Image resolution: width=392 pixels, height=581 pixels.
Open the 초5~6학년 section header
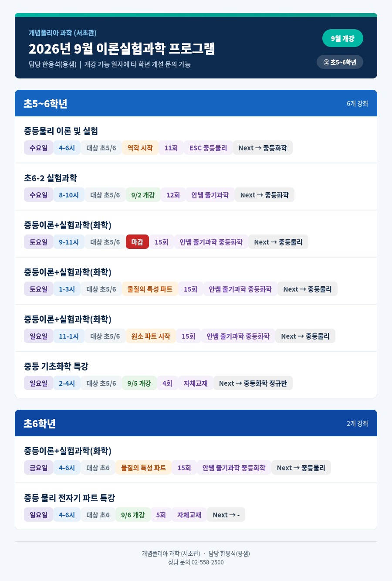196,103
